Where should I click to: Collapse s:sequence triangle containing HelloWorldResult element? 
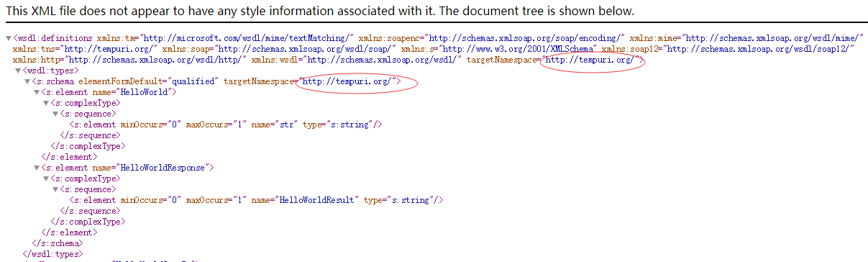click(55, 189)
